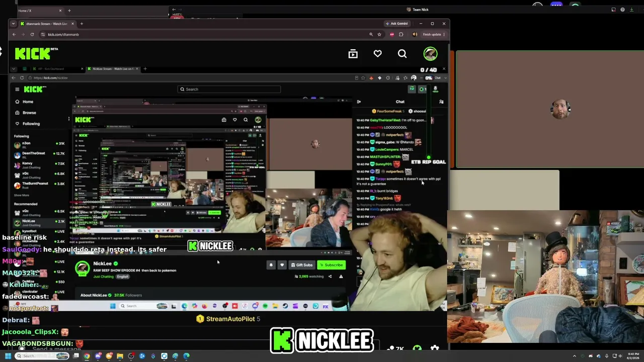Image resolution: width=644 pixels, height=362 pixels.
Task: Click the username sigma_gabe in chat
Action: 385,142
